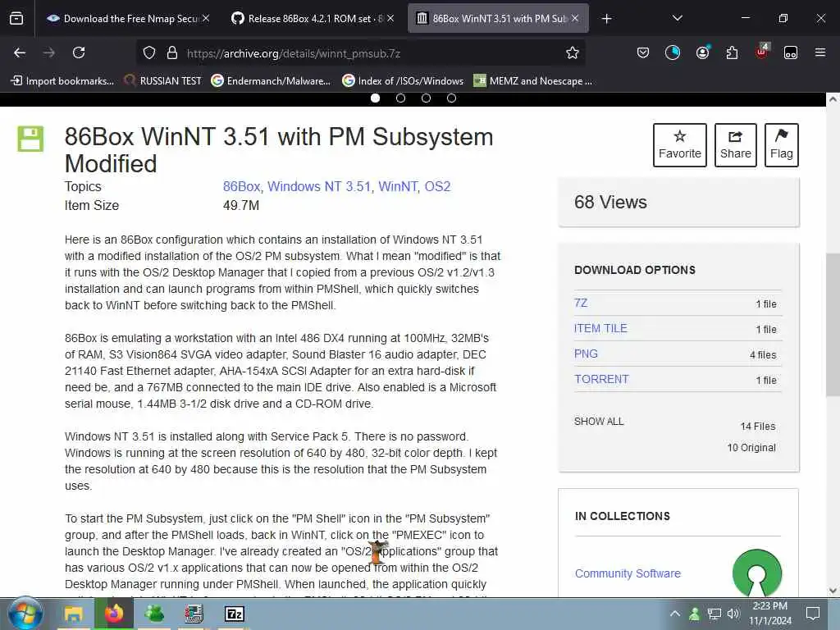Screen dimensions: 840x630
Task: Go back with the back arrow
Action: click(20, 52)
